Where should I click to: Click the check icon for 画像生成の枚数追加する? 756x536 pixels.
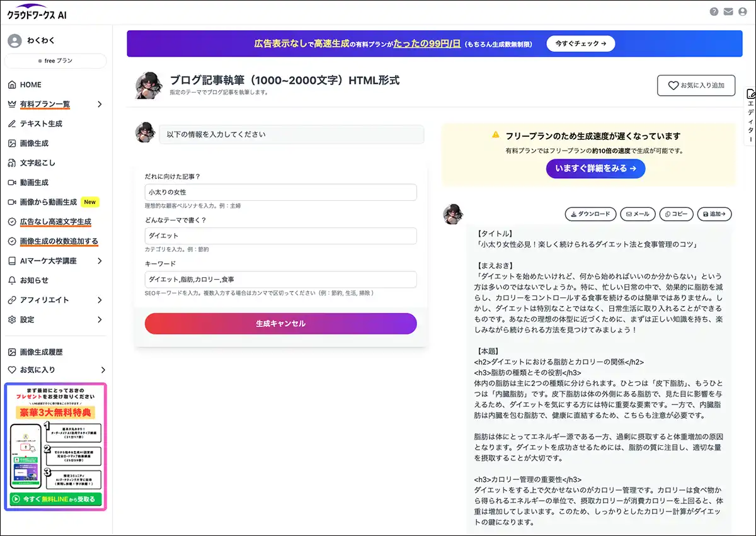click(12, 241)
